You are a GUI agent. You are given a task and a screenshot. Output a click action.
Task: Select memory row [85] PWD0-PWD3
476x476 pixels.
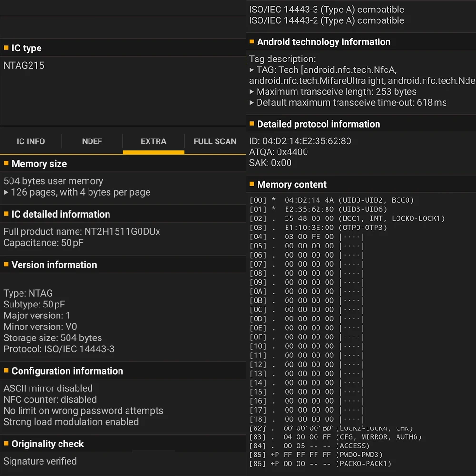point(316,455)
